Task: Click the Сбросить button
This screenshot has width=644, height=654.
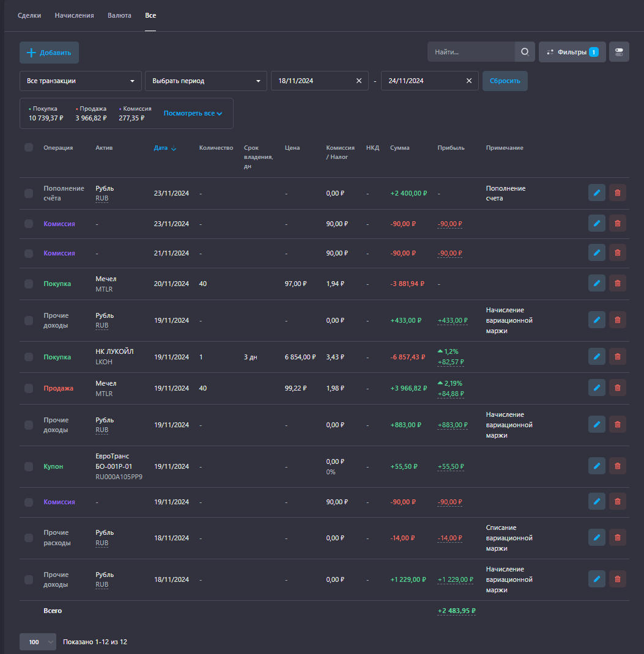Action: pyautogui.click(x=505, y=81)
